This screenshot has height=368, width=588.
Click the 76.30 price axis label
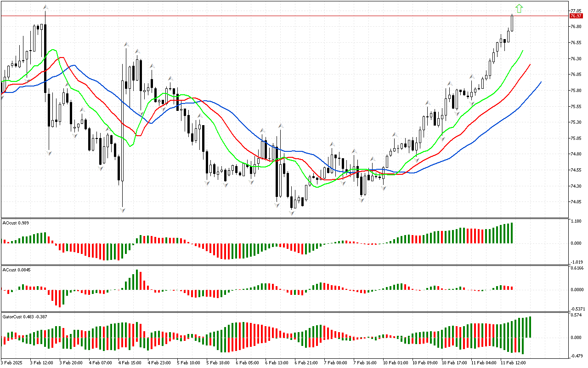[x=576, y=58]
